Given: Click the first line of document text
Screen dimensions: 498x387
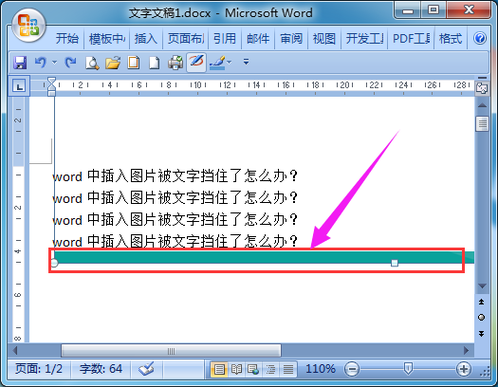Looking at the screenshot, I should pos(175,176).
